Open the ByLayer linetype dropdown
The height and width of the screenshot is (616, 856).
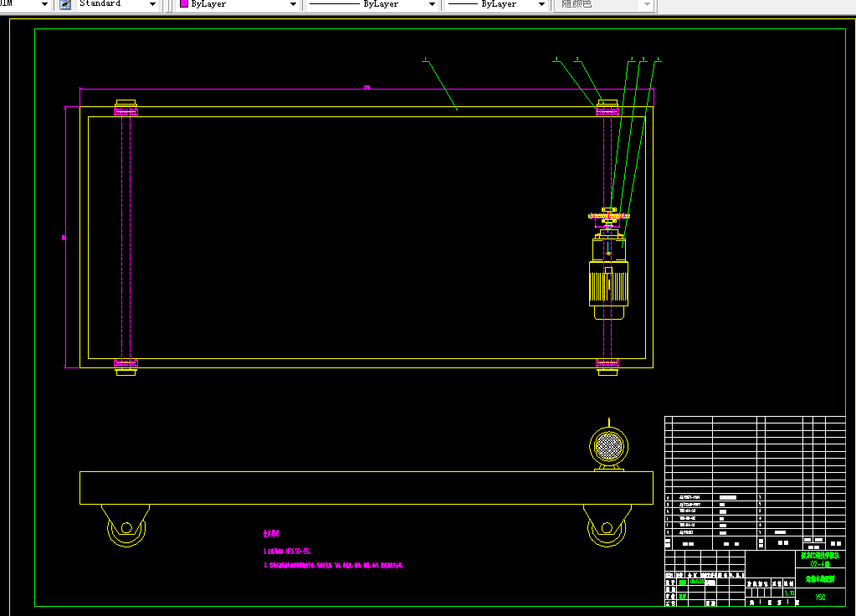pyautogui.click(x=372, y=4)
